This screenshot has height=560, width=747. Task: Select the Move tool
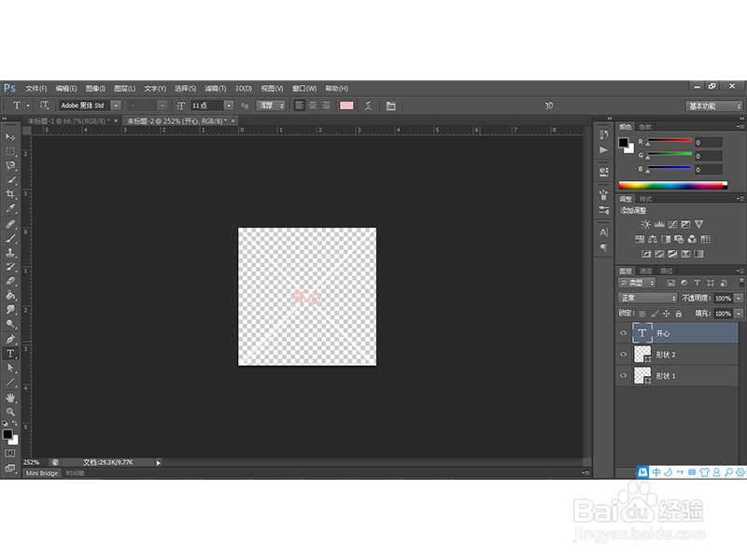[x=10, y=137]
